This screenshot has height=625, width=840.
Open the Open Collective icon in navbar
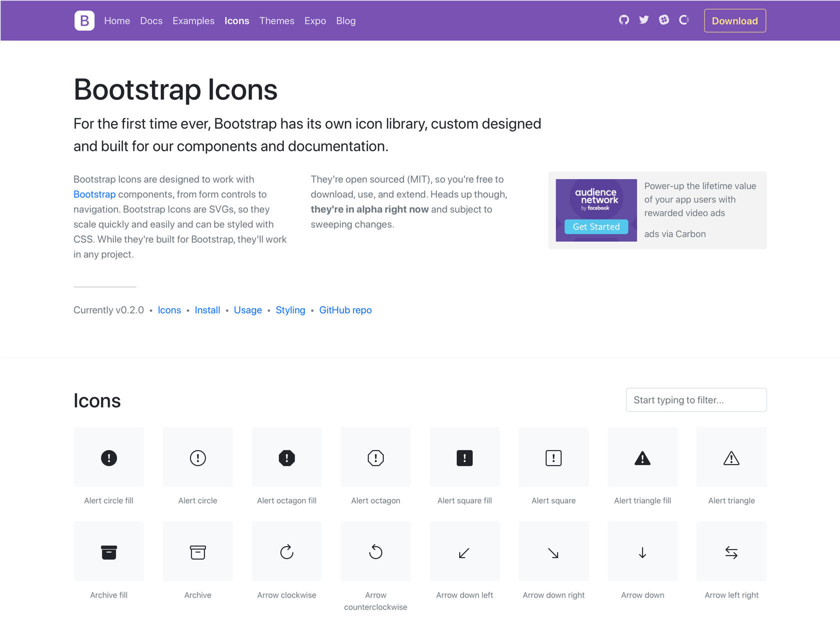(684, 20)
